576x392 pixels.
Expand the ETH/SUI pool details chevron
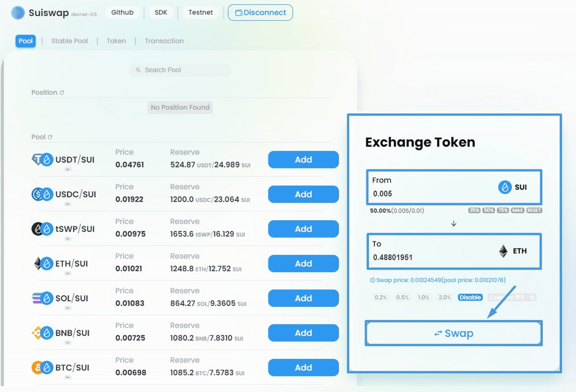(x=67, y=273)
